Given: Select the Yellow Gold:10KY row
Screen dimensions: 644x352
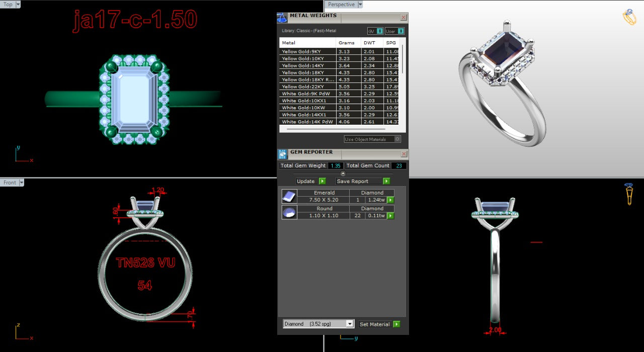Looking at the screenshot, I should coord(339,58).
